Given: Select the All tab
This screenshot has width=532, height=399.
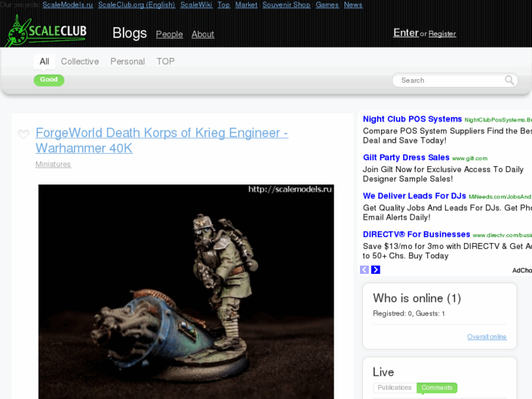Looking at the screenshot, I should (45, 61).
